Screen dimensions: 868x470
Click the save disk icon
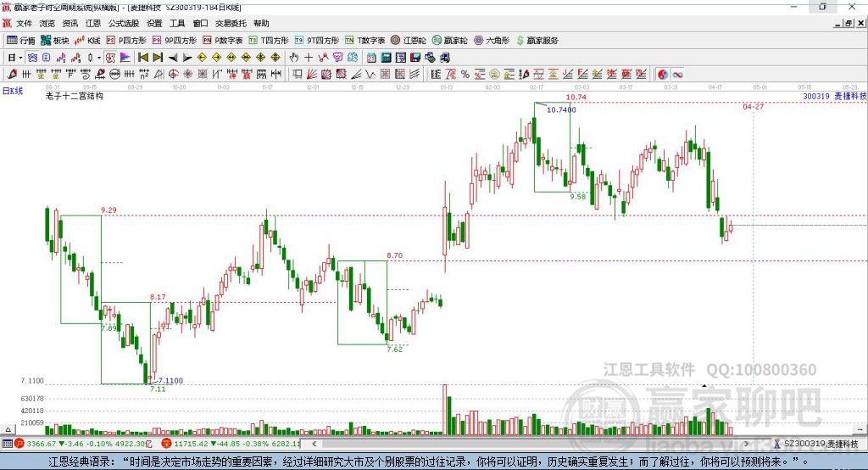(415, 57)
